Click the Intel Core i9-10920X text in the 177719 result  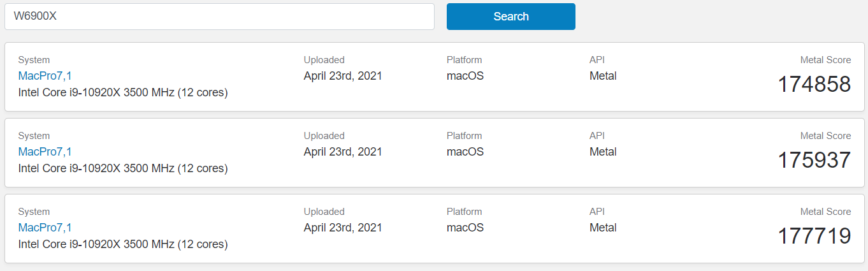coord(123,244)
